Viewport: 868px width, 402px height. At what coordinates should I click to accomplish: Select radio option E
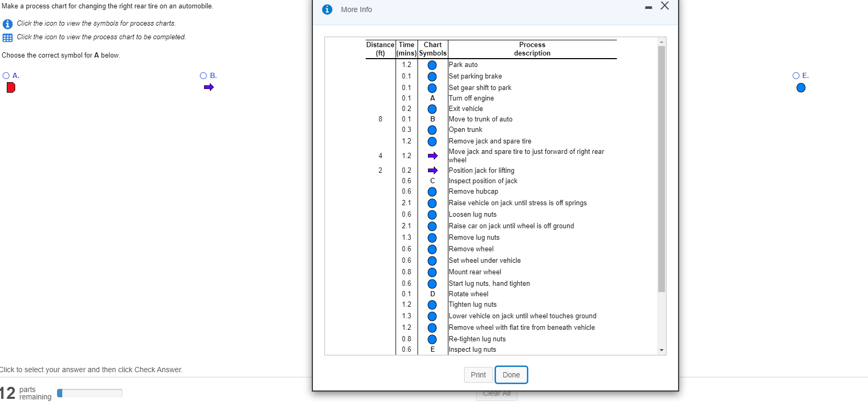(x=796, y=75)
